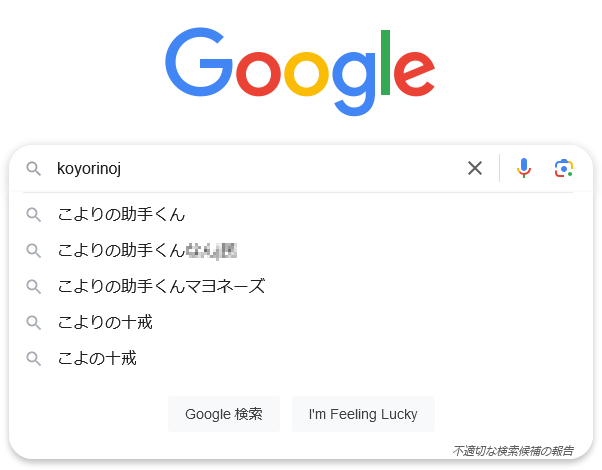Click the I'm Feeling Lucky button
This screenshot has height=470, width=602.
click(363, 414)
